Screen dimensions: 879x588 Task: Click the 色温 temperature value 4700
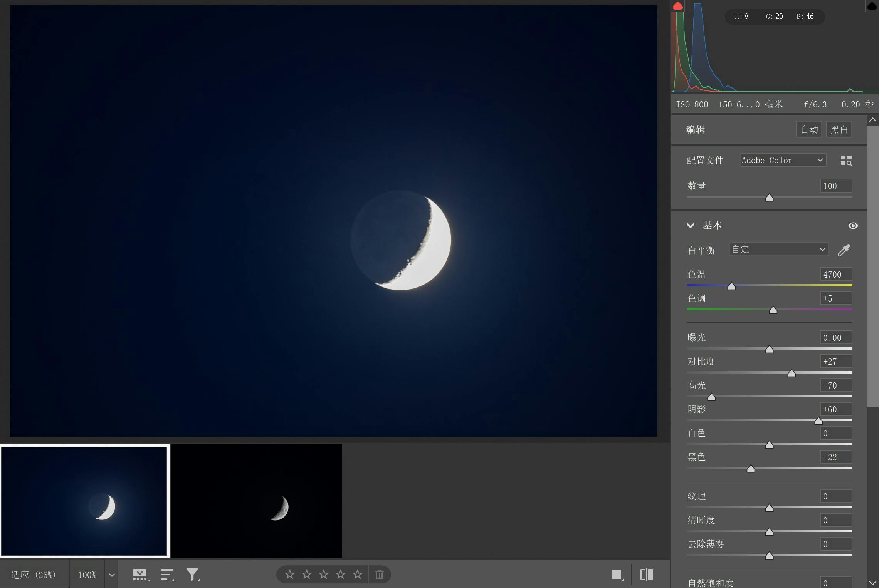[x=835, y=275]
